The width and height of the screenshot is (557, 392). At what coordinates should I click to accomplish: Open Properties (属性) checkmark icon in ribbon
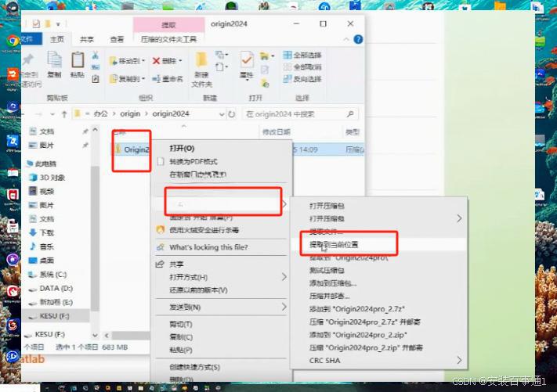tap(247, 60)
